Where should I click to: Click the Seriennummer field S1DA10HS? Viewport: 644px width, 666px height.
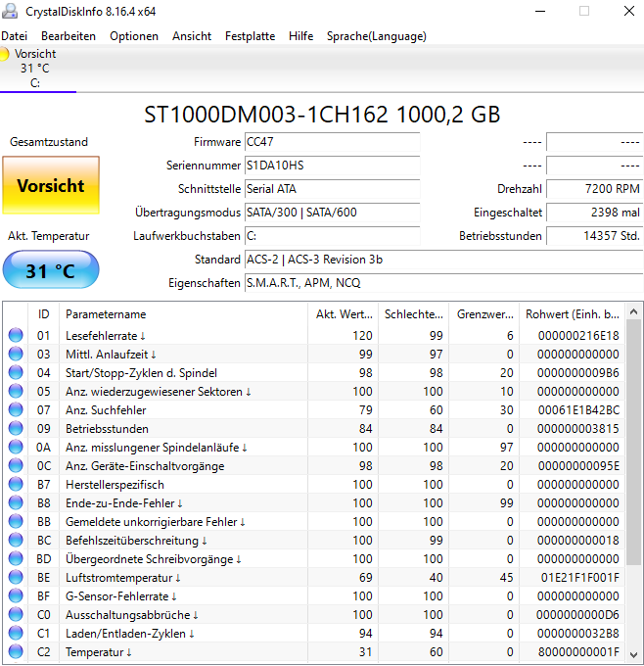tap(333, 166)
